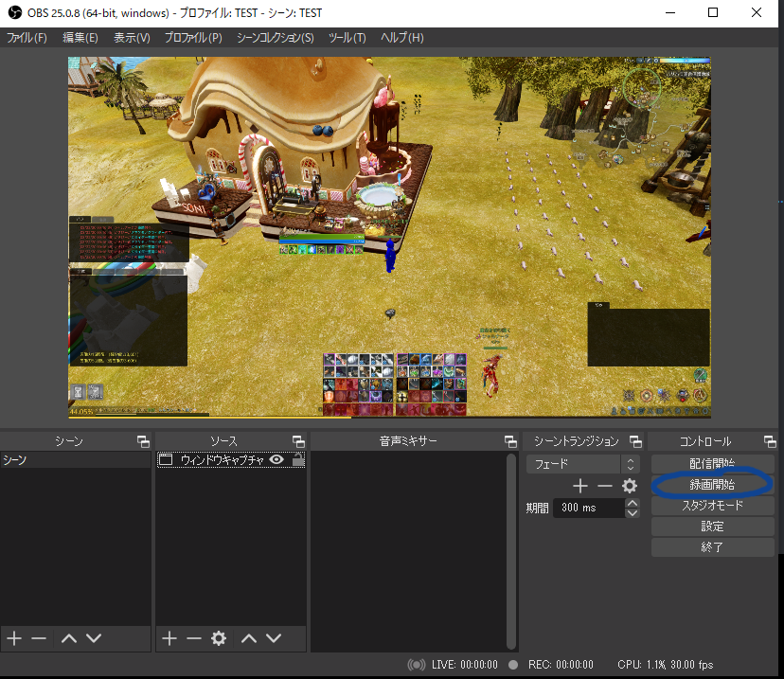Move scene down in Scenes panel
The width and height of the screenshot is (784, 679).
pos(94,638)
